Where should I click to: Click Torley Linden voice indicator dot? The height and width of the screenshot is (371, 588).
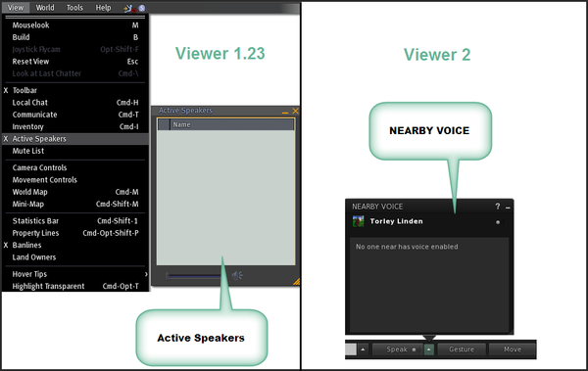[x=498, y=222]
